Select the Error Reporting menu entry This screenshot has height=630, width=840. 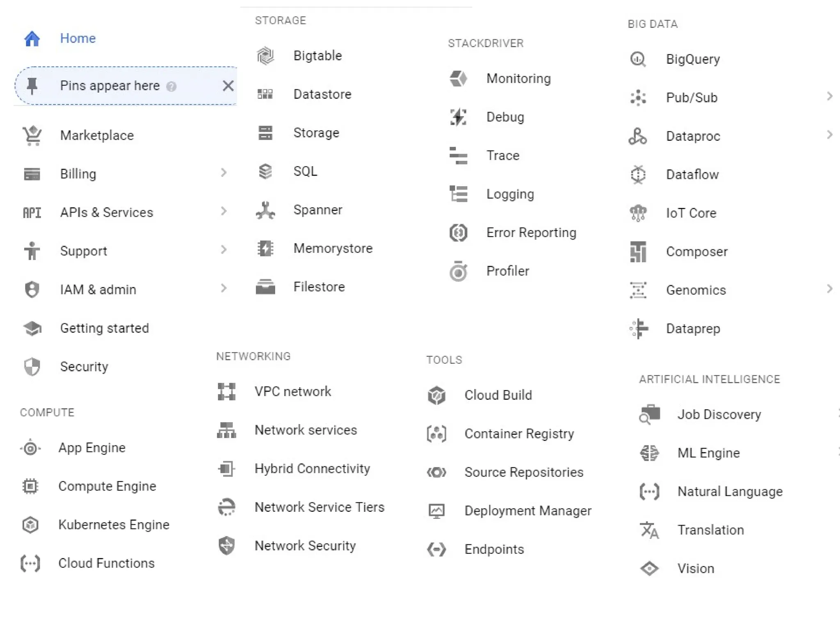point(531,233)
